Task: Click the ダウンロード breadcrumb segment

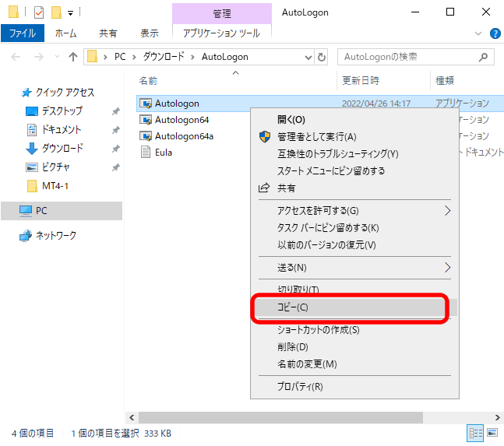Action: 164,57
